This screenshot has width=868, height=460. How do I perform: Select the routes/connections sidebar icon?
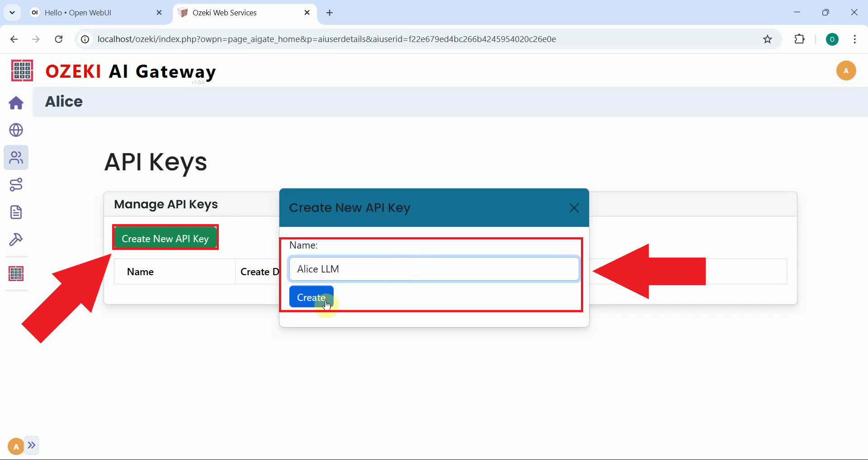(x=16, y=184)
